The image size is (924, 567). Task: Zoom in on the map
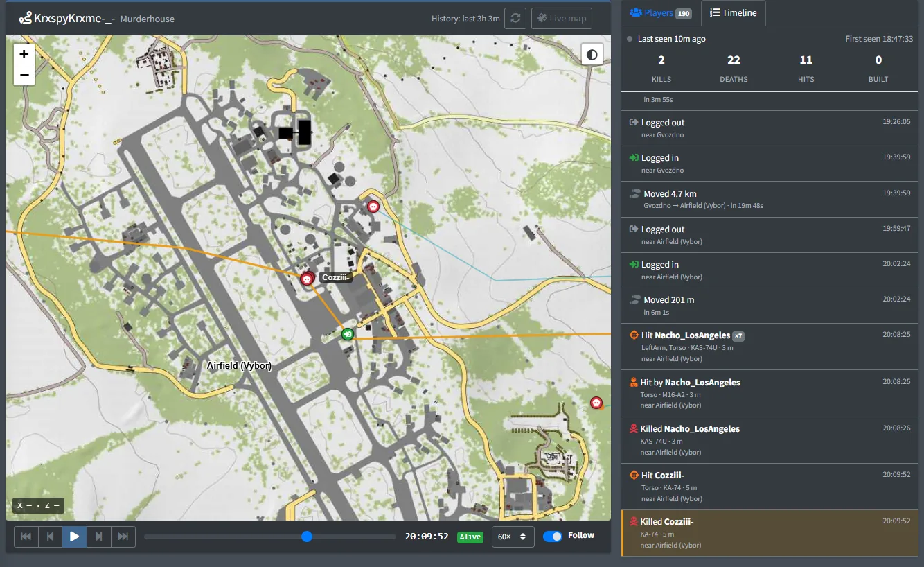point(24,53)
